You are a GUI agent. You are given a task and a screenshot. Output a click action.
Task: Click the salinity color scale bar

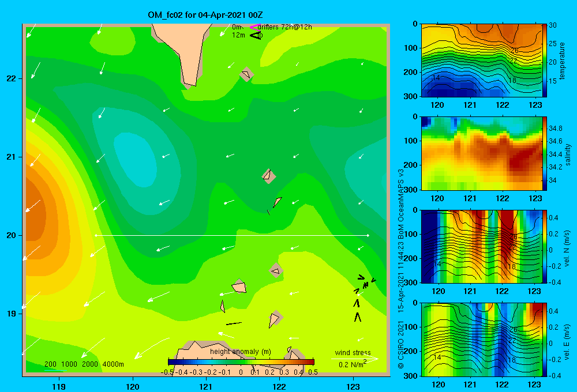pyautogui.click(x=545, y=154)
